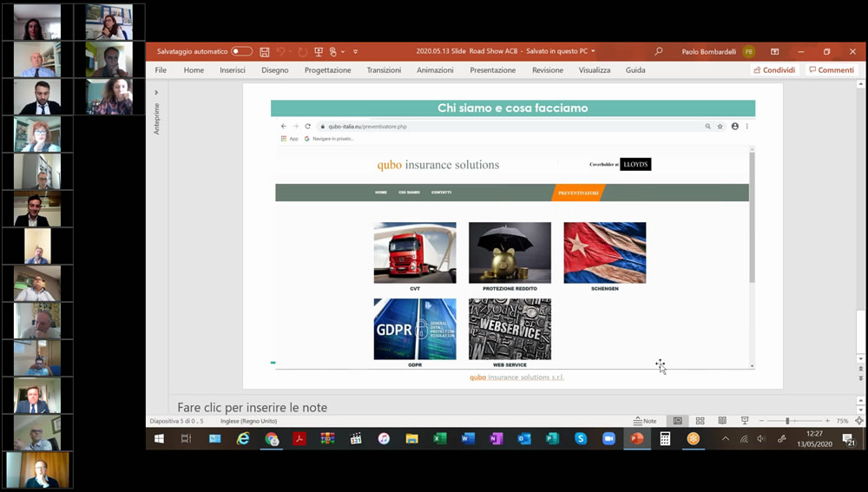Open the Revisione tab

click(548, 69)
